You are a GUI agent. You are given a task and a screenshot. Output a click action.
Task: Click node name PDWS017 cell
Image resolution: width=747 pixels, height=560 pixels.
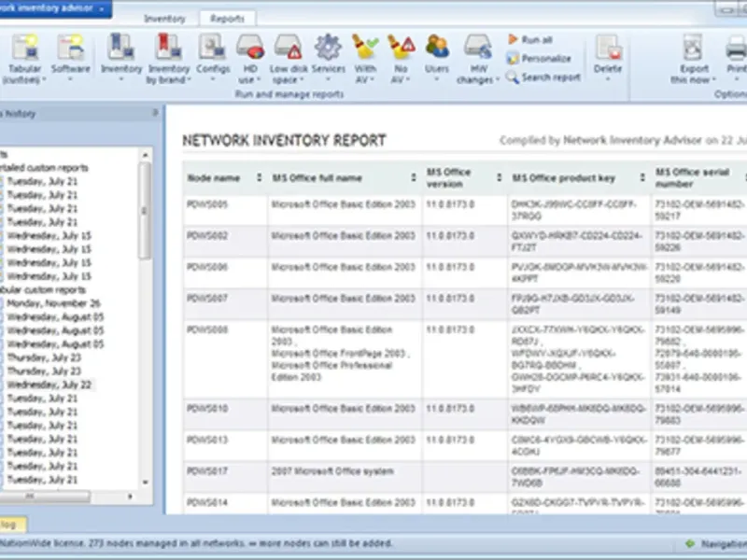(225, 477)
